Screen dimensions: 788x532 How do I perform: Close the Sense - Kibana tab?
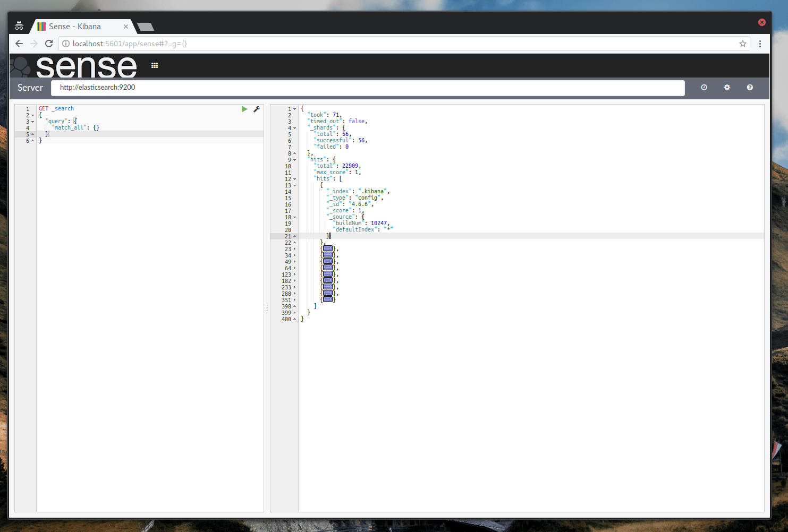point(126,26)
